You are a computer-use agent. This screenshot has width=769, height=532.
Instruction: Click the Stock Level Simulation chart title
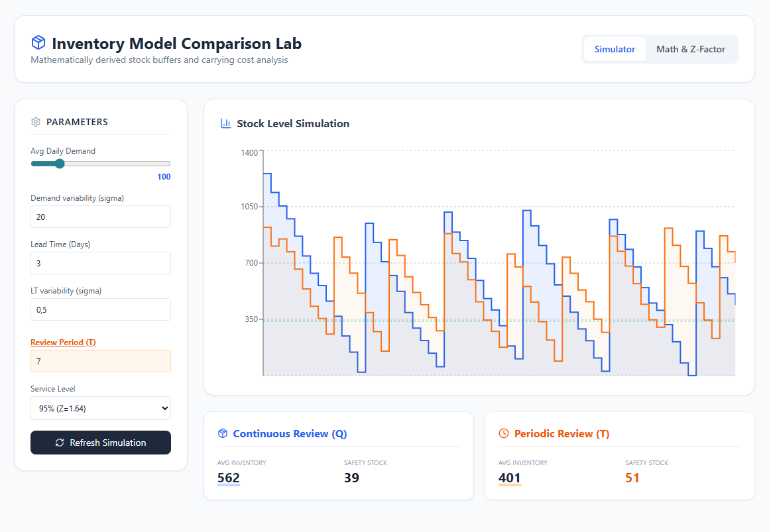pos(293,124)
